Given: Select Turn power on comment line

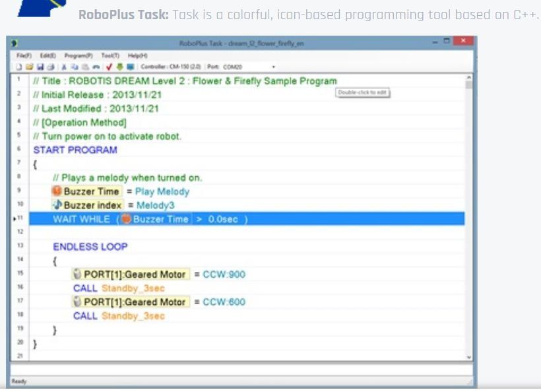Looking at the screenshot, I should coord(107,137).
